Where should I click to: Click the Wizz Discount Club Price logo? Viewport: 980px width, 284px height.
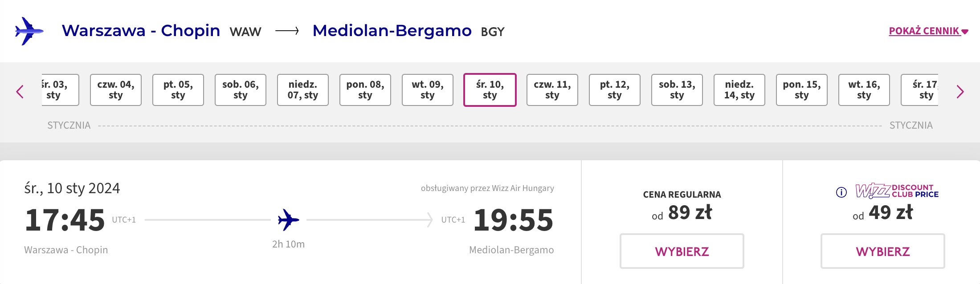tap(897, 191)
